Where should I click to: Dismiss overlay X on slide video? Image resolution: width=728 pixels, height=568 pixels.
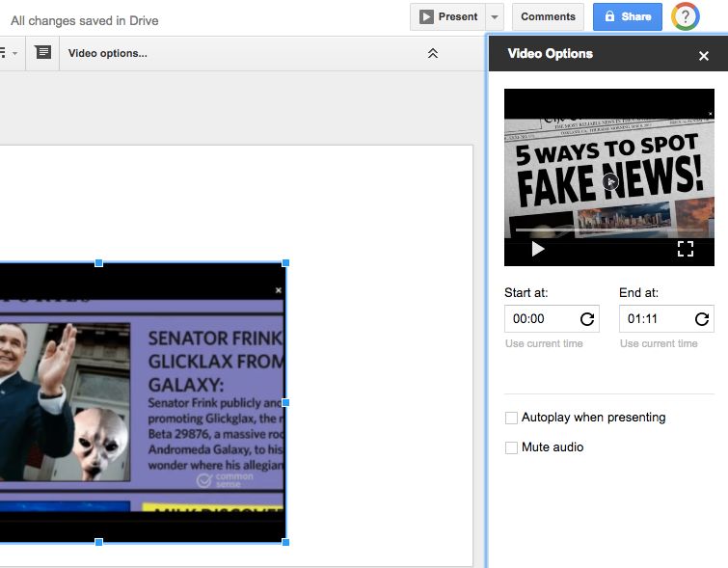pyautogui.click(x=278, y=290)
